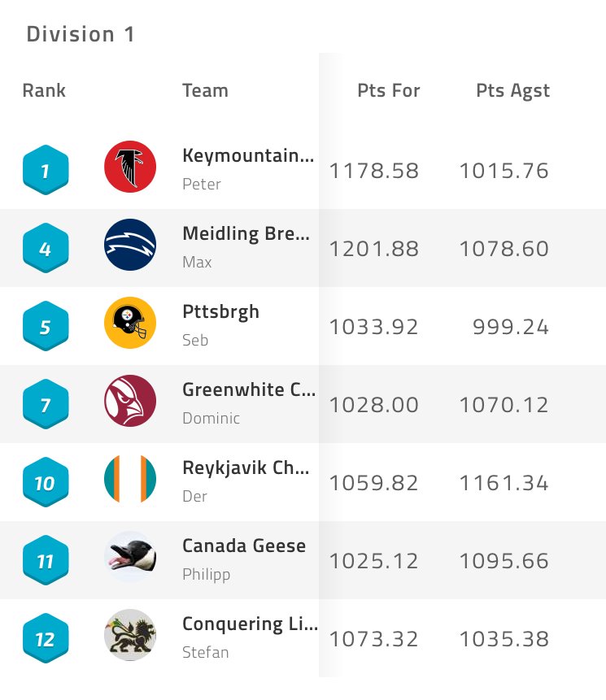
Task: Open the Steelers helmet logo for Pttsbrgh
Action: click(x=130, y=323)
